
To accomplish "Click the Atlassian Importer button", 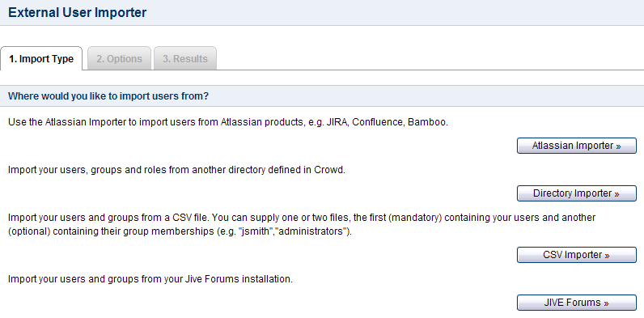I will pyautogui.click(x=576, y=146).
